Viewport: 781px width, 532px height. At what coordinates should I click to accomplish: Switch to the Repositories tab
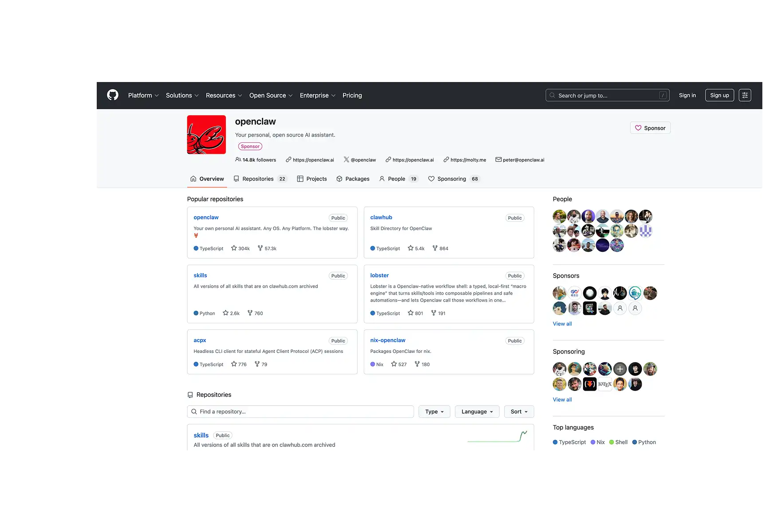click(258, 179)
